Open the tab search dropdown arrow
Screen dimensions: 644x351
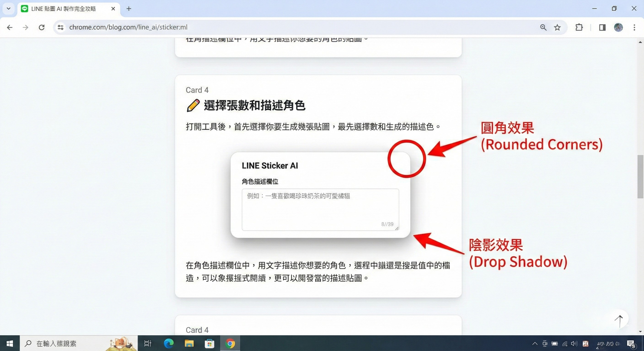pos(8,8)
